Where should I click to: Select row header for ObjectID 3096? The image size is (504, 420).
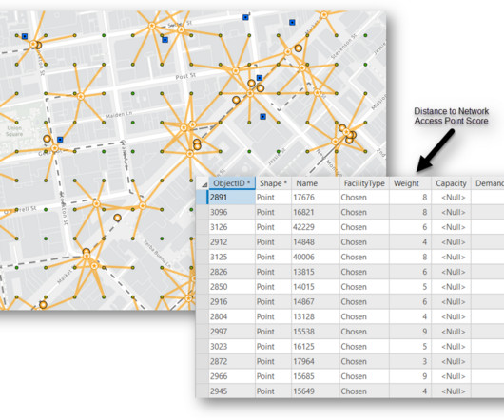(203, 212)
